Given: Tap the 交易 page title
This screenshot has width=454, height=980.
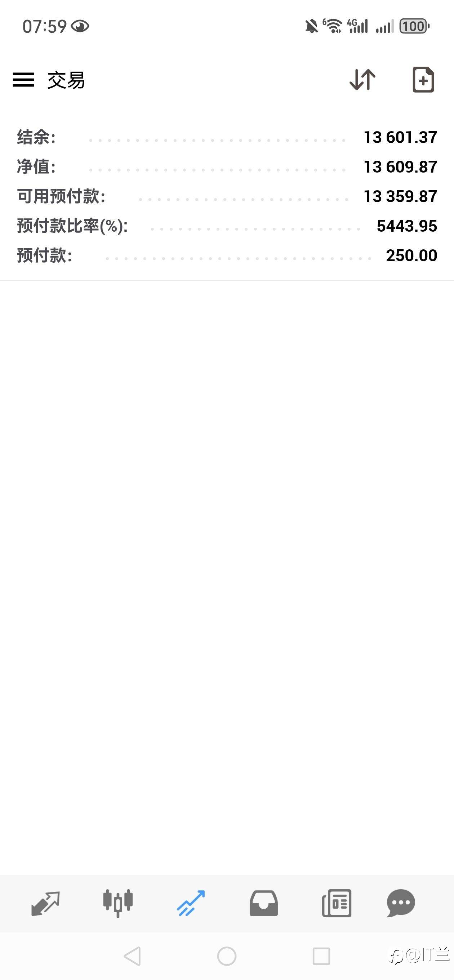Looking at the screenshot, I should [x=66, y=80].
